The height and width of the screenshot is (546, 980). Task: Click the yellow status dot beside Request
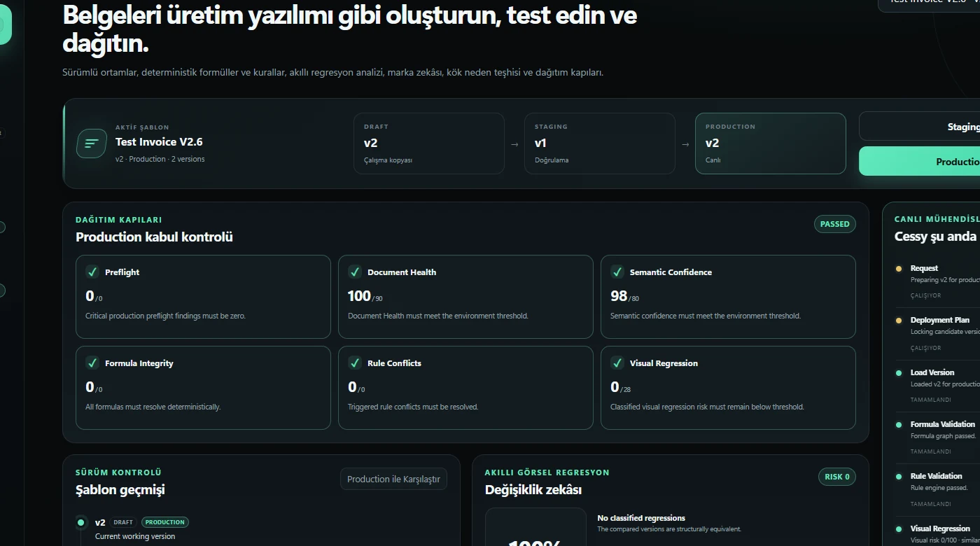pos(899,268)
